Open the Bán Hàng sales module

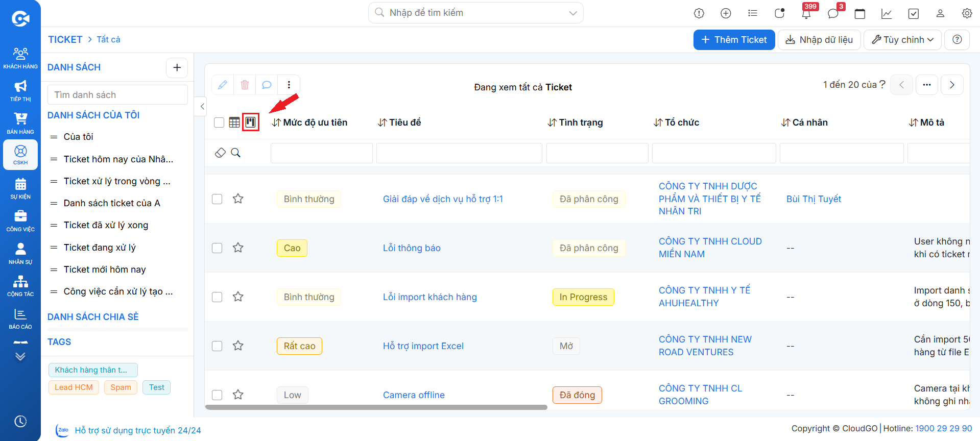(x=20, y=124)
